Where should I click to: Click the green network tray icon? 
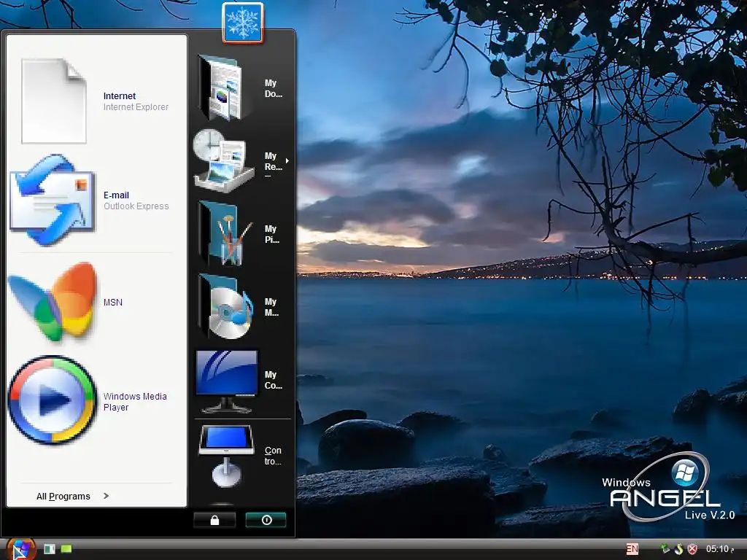point(665,548)
